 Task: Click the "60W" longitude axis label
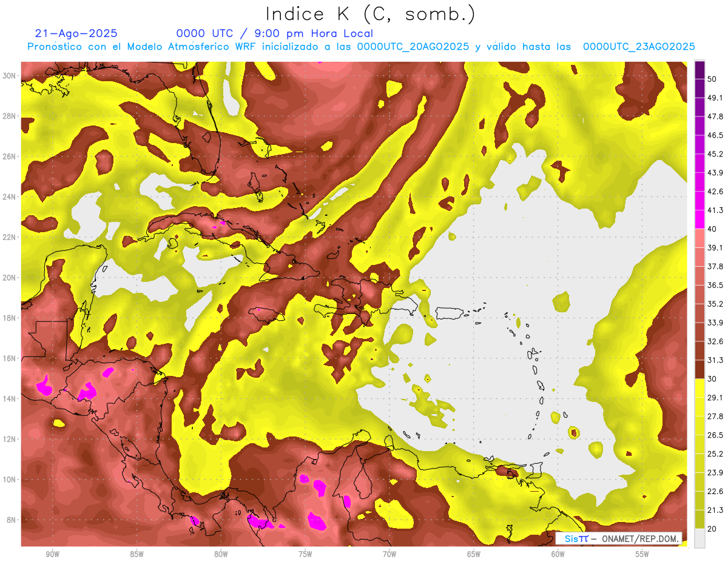[558, 554]
